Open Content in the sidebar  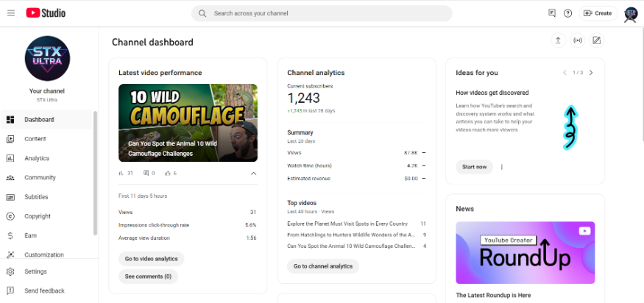[x=46, y=139]
